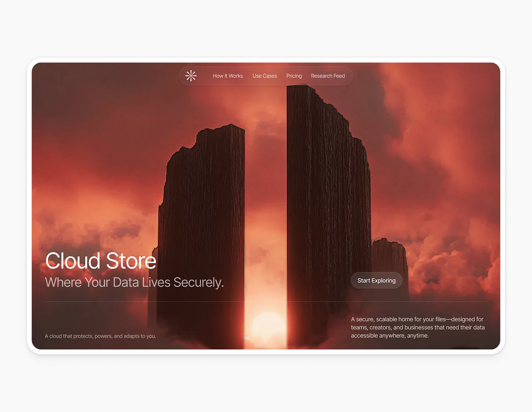Screen dimensions: 532x412
Task: Click the caption about a cloud that protects
Action: [101, 336]
